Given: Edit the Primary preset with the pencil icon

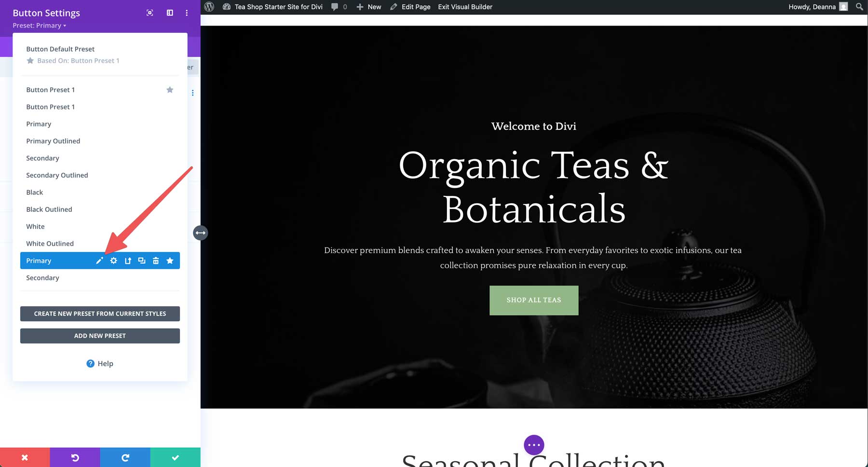Looking at the screenshot, I should [x=99, y=261].
